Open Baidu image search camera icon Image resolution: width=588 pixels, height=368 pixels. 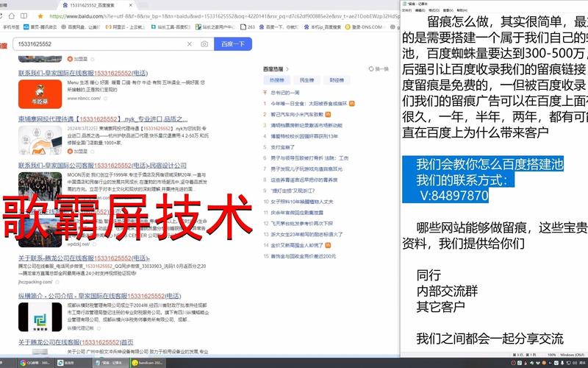click(x=204, y=44)
